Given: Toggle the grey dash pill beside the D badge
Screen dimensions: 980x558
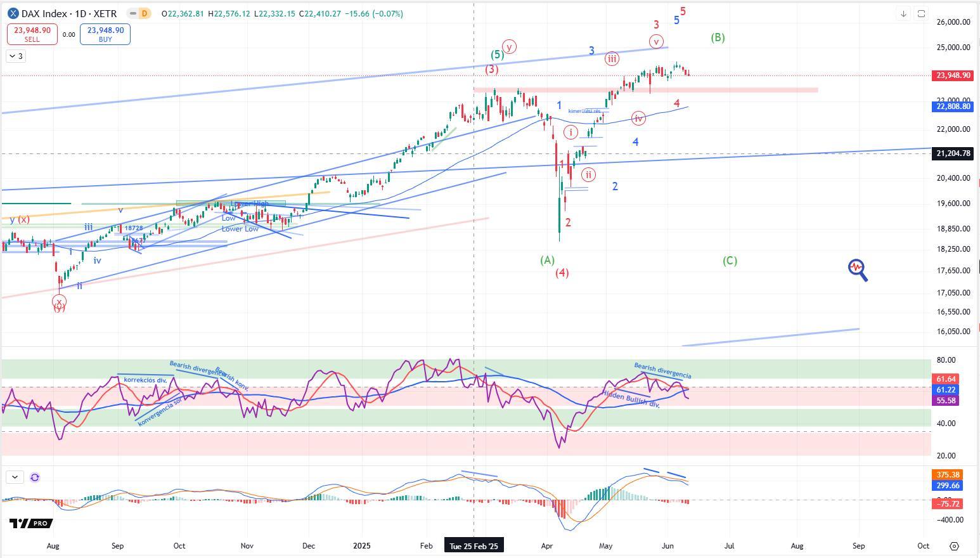Looking at the screenshot, I should coord(132,13).
